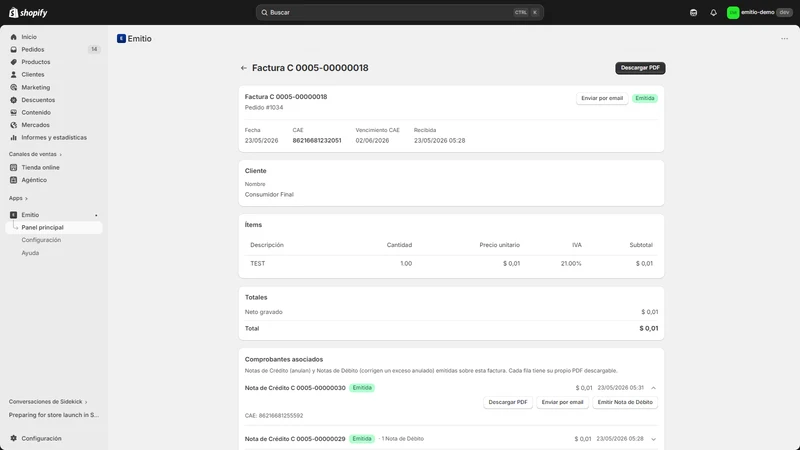Expand Conversaciones de Sidekick

click(x=48, y=402)
